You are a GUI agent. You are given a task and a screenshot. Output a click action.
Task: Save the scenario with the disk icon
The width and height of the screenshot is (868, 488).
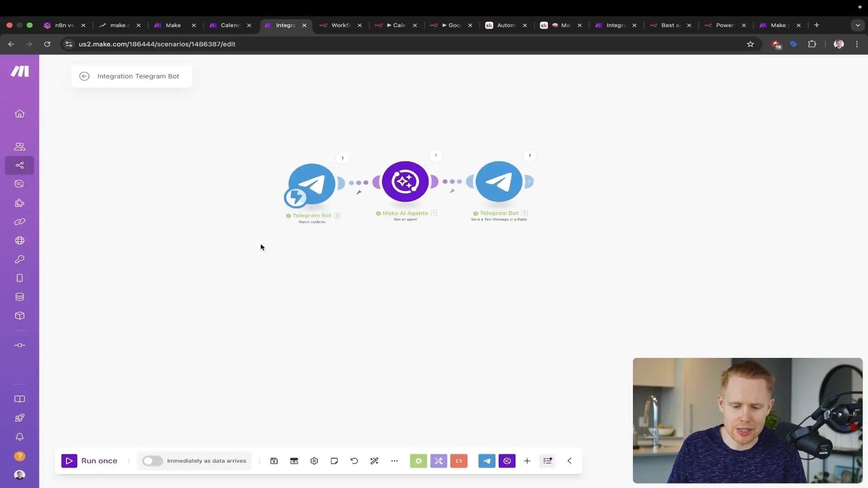coord(274,461)
